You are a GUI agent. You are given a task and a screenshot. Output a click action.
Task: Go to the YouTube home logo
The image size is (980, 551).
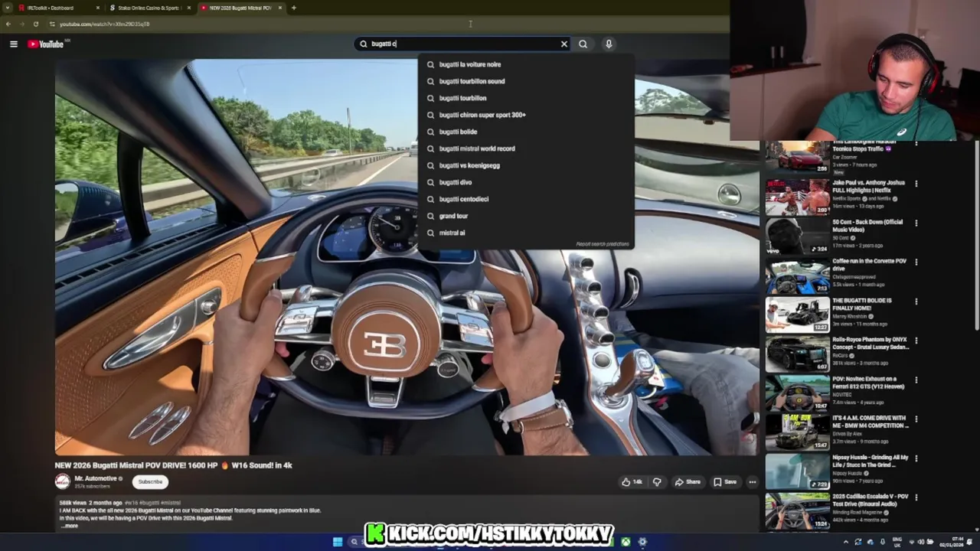[46, 44]
